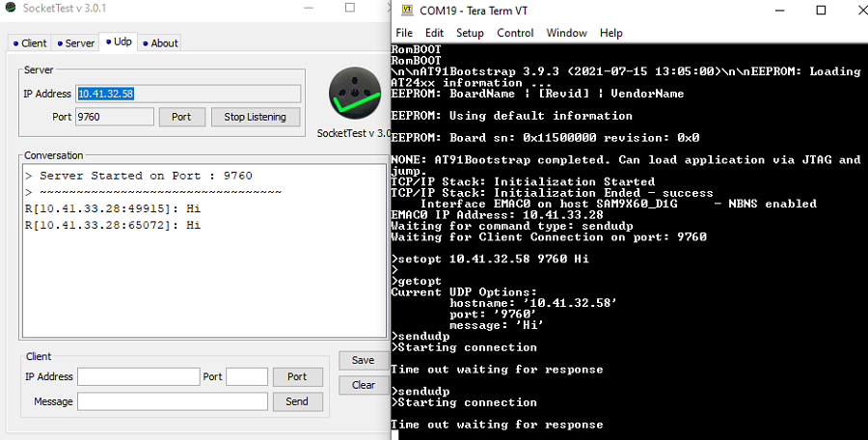The width and height of the screenshot is (868, 440).
Task: Focus the client Message input field
Action: tap(173, 401)
